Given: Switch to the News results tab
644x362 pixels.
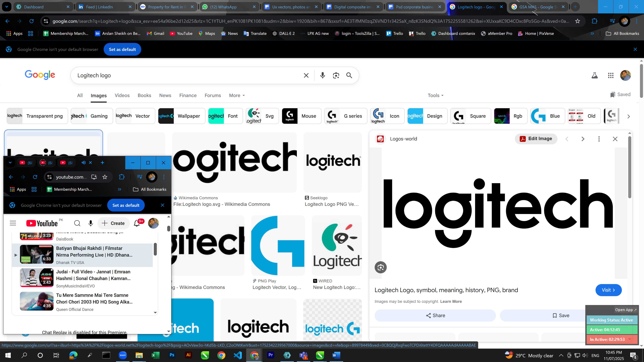Looking at the screenshot, I should pyautogui.click(x=165, y=95).
